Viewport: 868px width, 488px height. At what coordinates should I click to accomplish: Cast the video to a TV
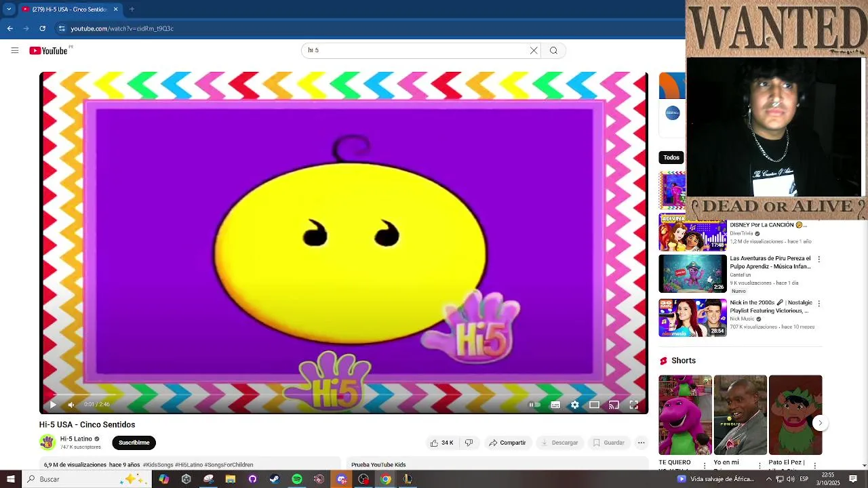coord(614,405)
